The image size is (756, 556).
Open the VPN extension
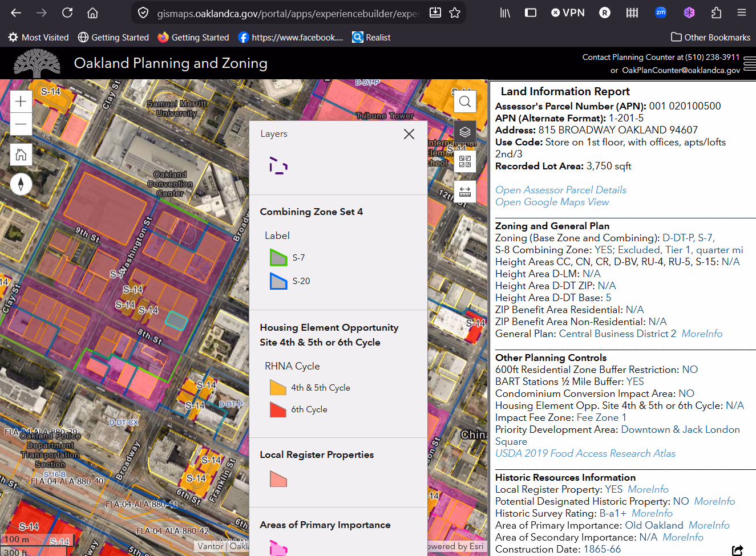point(568,13)
